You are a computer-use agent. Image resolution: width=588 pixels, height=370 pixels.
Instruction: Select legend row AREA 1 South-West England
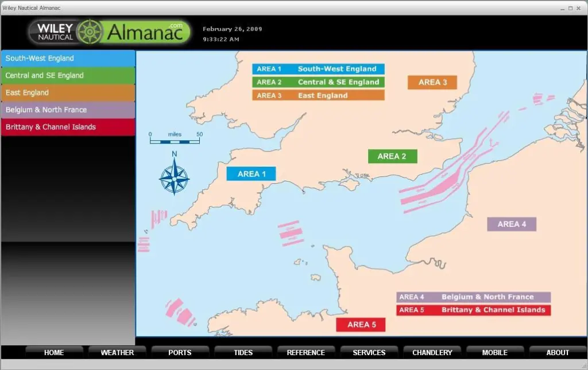(x=318, y=69)
